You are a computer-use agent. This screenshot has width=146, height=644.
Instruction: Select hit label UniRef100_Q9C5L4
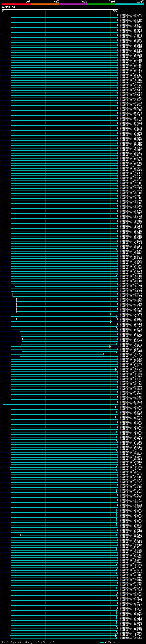pos(131,45)
